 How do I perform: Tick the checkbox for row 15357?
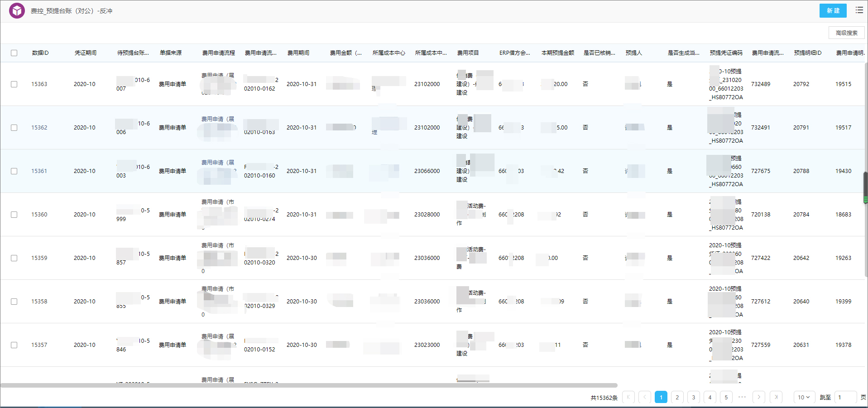14,345
